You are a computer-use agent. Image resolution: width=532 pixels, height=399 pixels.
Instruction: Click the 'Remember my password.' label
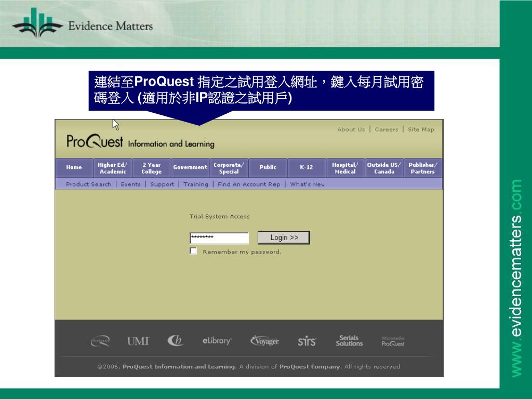(x=242, y=252)
